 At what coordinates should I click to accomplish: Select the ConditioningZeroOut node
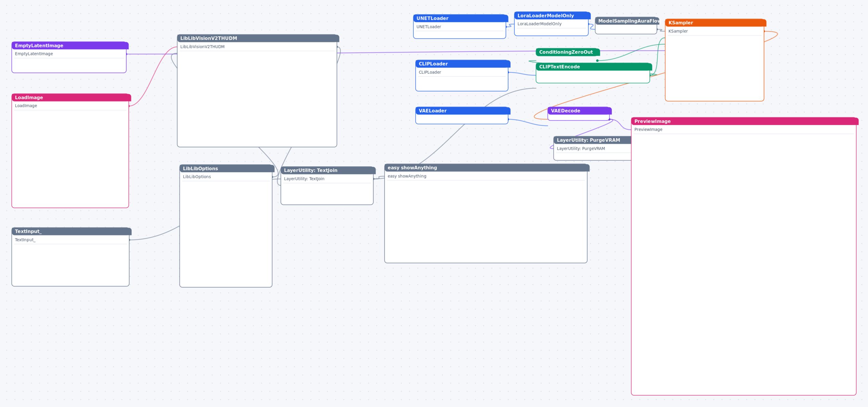[568, 52]
